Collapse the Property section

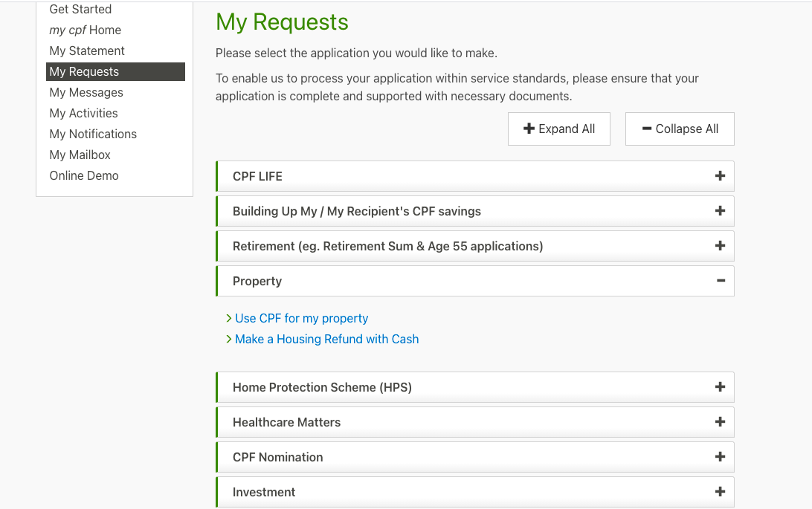475,281
